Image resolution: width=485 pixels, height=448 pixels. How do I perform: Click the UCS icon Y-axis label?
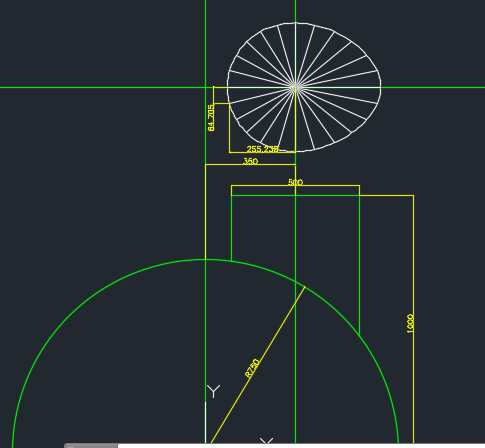tap(213, 391)
